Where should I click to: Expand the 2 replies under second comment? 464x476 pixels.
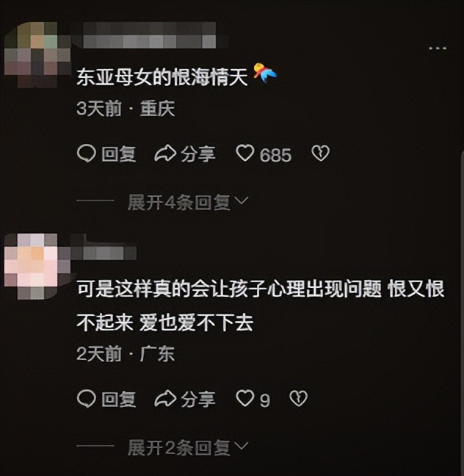[188, 448]
